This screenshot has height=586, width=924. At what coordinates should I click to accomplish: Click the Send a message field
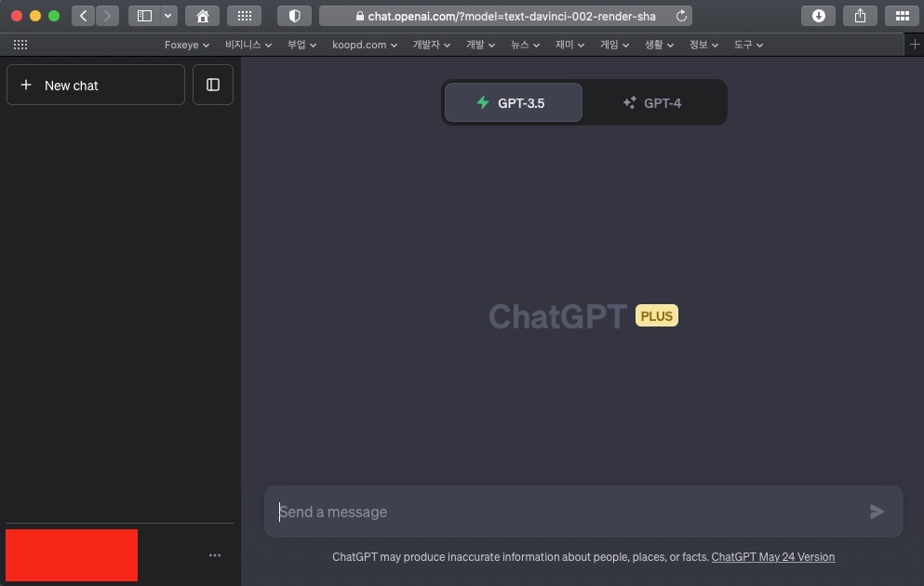(583, 512)
